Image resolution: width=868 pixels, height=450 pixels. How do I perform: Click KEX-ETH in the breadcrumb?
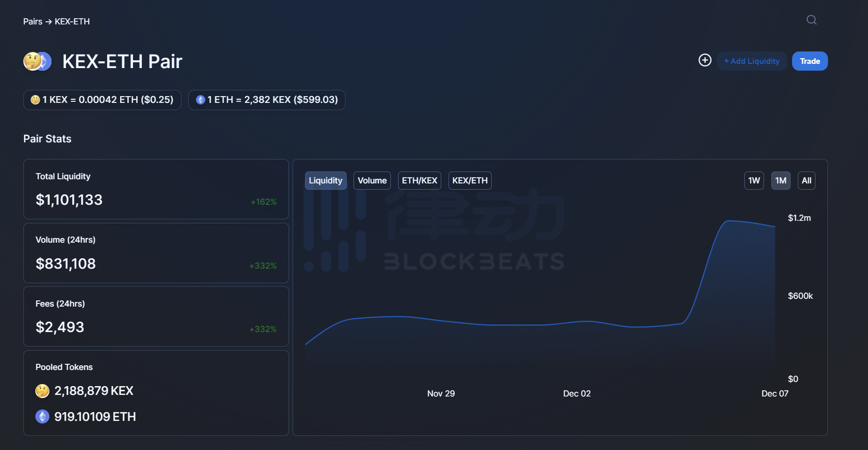pos(72,21)
